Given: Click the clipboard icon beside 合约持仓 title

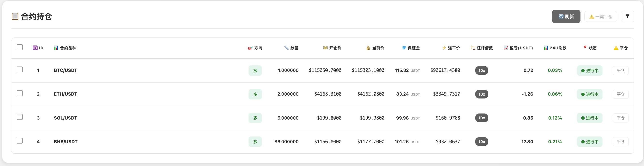Looking at the screenshot, I should (x=15, y=16).
